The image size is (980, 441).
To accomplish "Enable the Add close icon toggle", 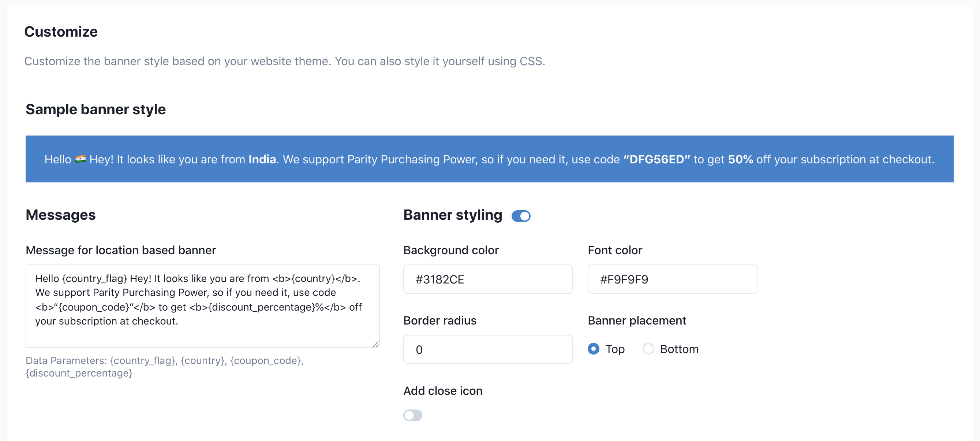I will (x=412, y=415).
